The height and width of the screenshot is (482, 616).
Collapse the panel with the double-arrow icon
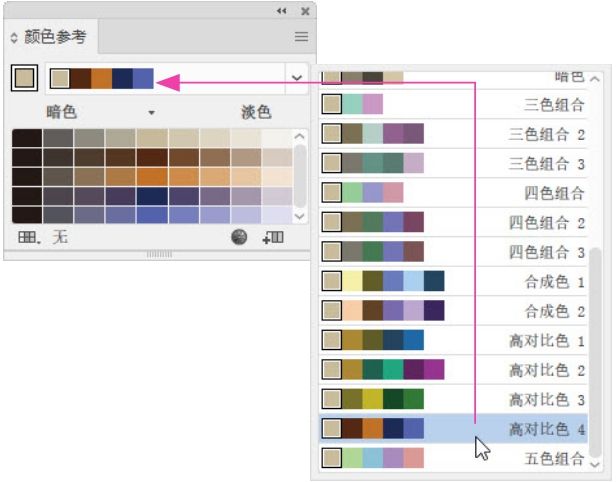tap(281, 11)
